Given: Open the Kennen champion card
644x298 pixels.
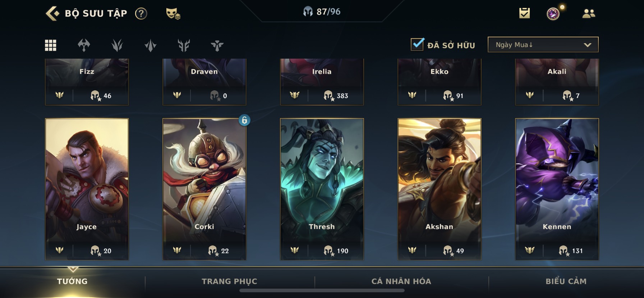Looking at the screenshot, I should pyautogui.click(x=557, y=189).
